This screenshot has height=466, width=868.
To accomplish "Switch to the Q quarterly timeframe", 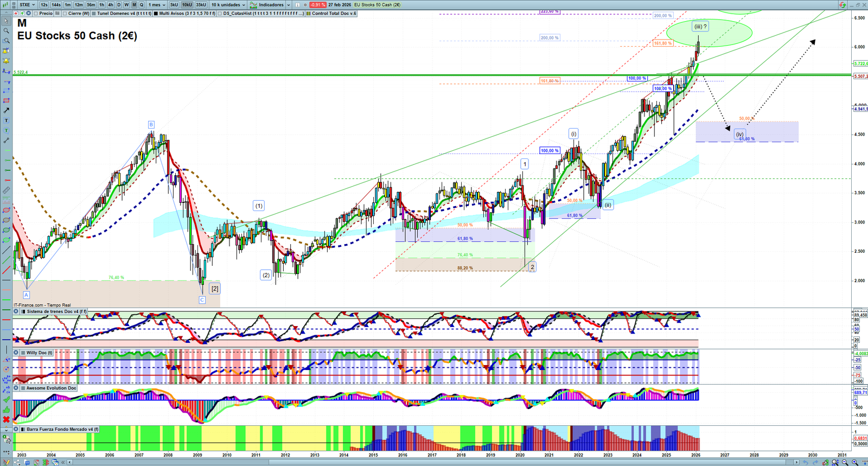I will 142,5.
